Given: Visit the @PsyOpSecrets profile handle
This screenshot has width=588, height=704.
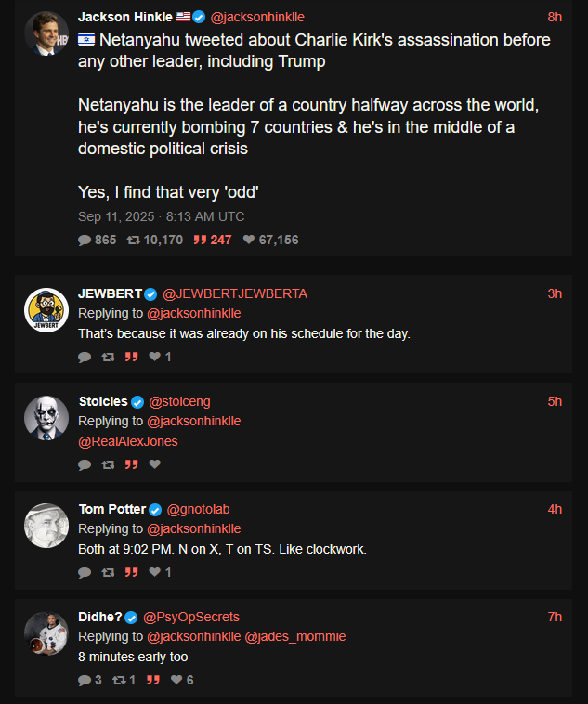Looking at the screenshot, I should click(191, 617).
